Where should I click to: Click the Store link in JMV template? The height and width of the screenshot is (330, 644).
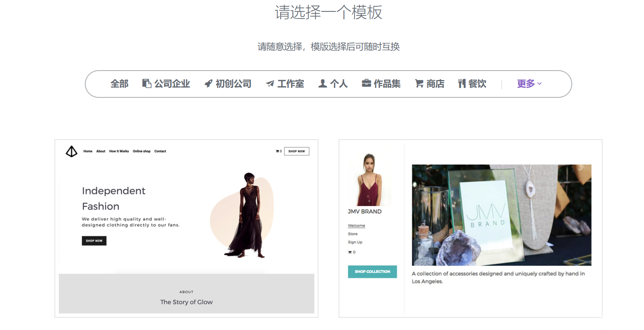click(353, 234)
